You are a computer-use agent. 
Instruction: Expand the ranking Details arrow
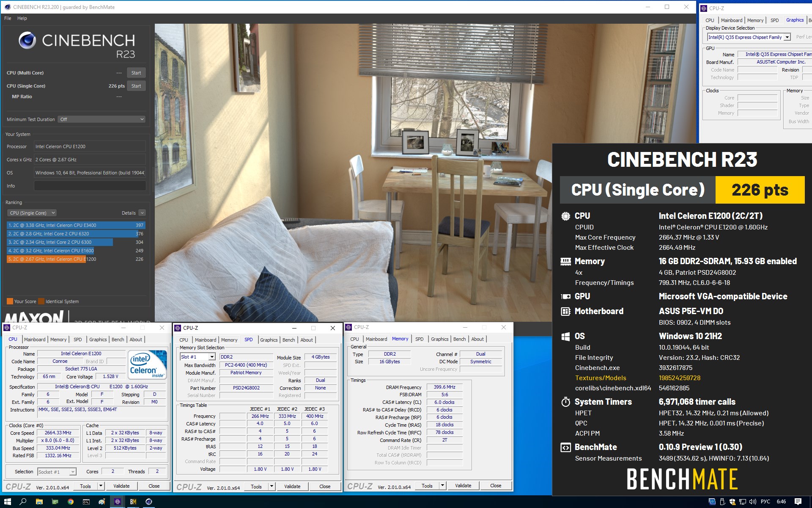[142, 213]
